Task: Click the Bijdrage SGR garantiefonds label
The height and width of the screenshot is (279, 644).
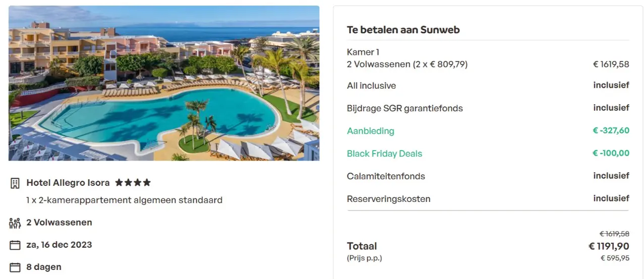Action: 404,108
